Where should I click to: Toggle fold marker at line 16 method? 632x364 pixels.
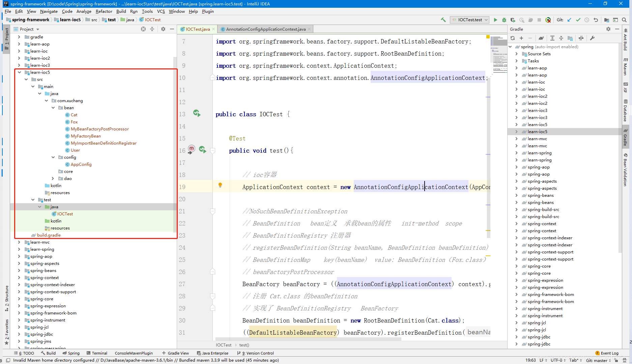click(x=213, y=151)
